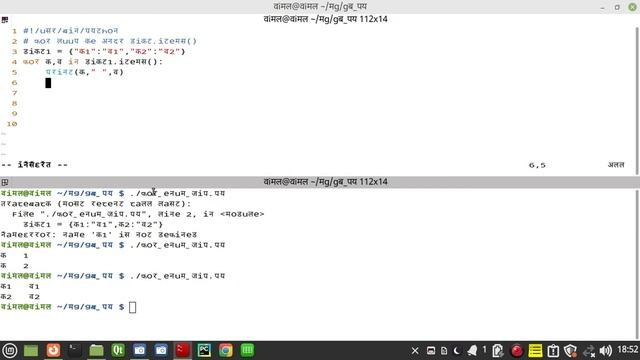
Task: Open the Linux Mint start menu
Action: click(x=9, y=350)
